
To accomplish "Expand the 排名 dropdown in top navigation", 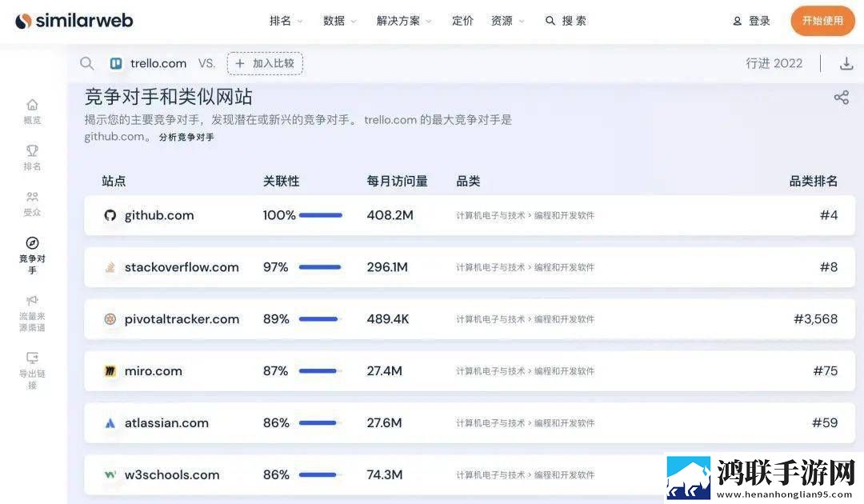I will pyautogui.click(x=286, y=21).
